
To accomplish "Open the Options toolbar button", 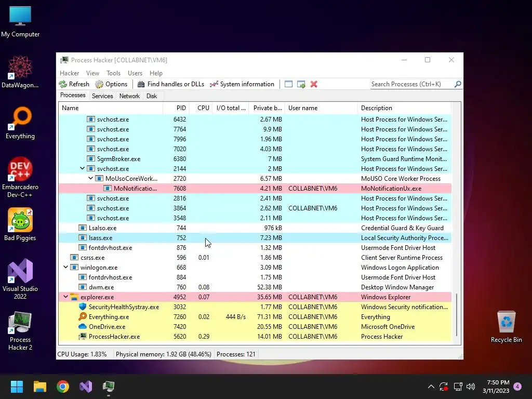I will (111, 84).
